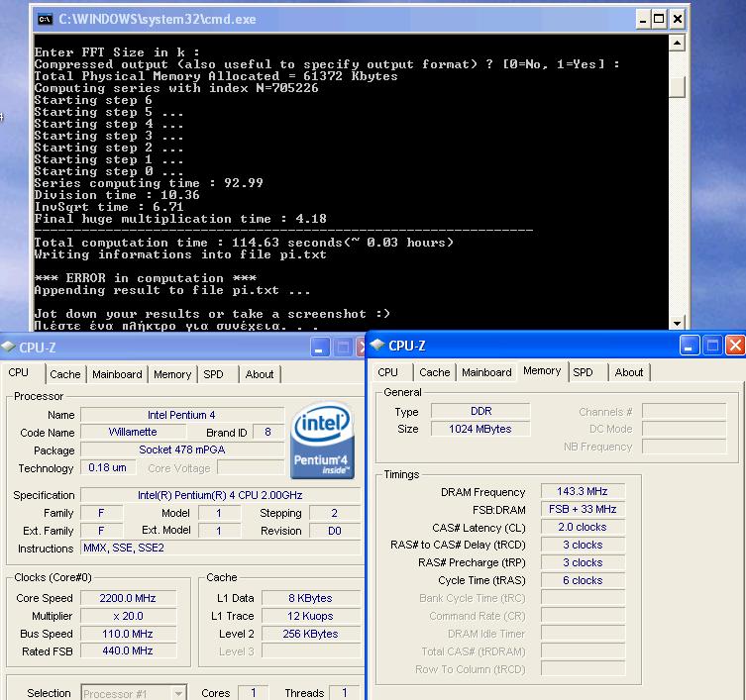Click the Brand ID value 8
Screen dimensions: 746x700
pos(267,432)
